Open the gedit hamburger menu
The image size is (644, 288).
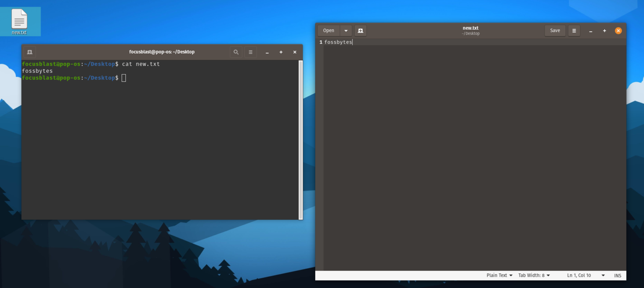click(x=574, y=30)
